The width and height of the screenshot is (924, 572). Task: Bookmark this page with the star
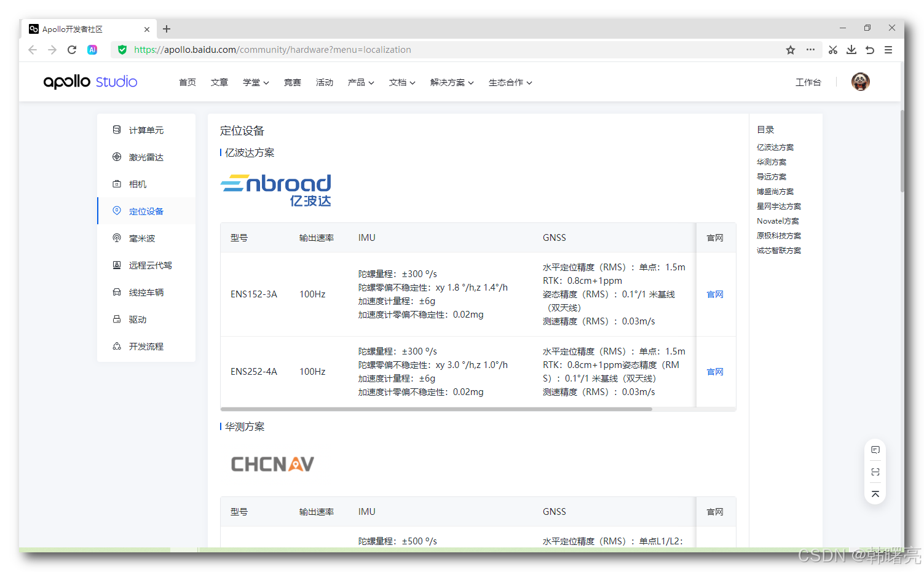791,50
